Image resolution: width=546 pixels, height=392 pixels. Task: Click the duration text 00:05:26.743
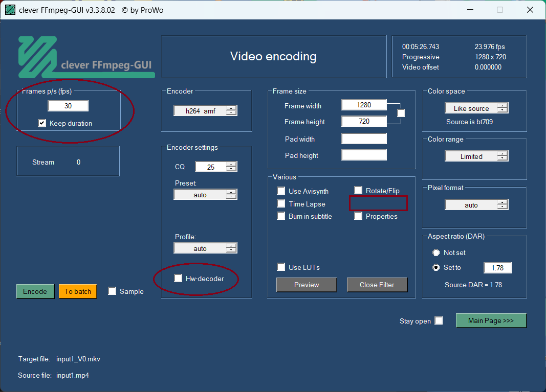(x=421, y=47)
